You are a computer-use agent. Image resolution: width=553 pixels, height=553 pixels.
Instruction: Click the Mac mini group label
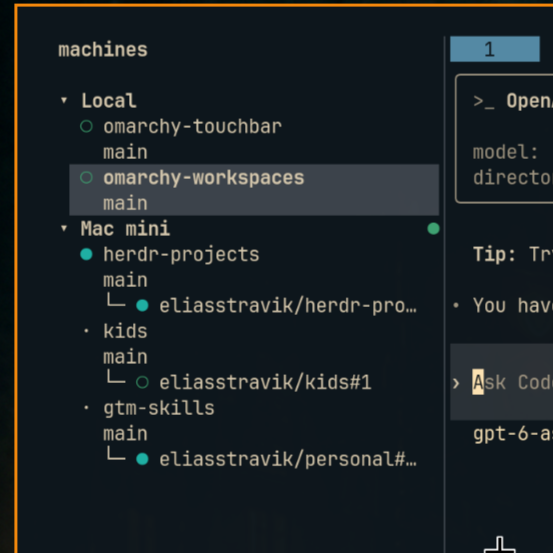point(125,229)
